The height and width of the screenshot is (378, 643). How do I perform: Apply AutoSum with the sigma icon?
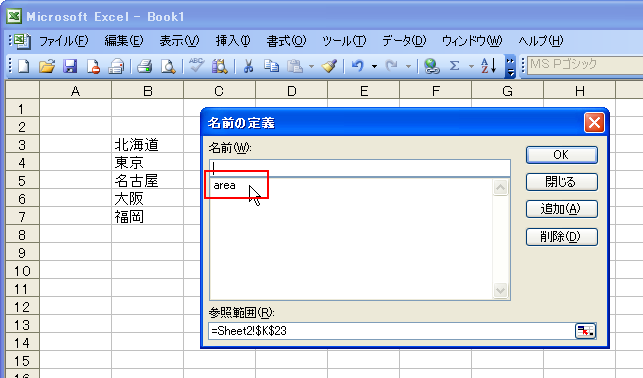coord(454,66)
